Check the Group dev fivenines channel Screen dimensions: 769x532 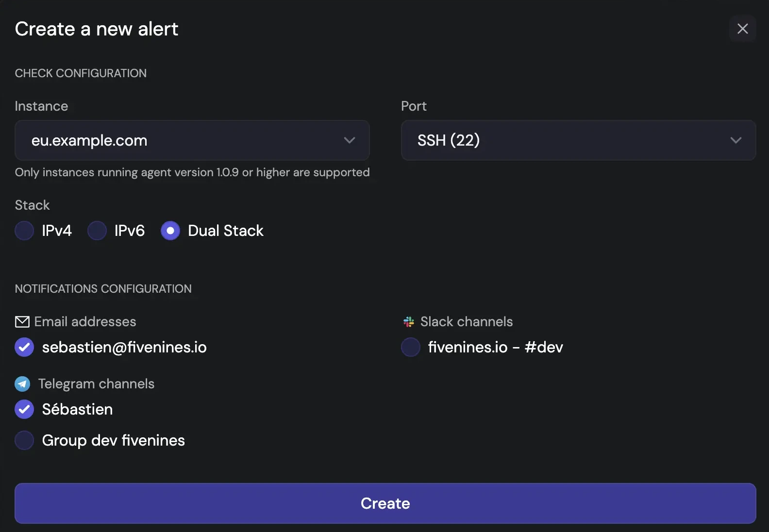click(x=24, y=440)
